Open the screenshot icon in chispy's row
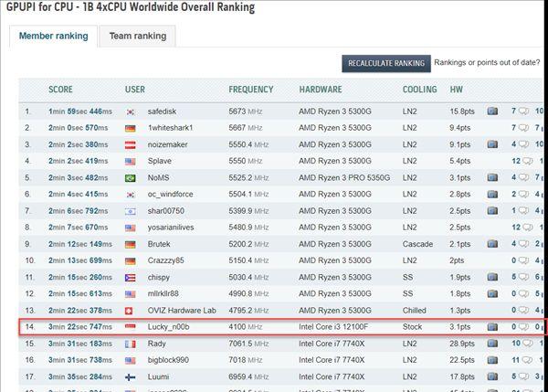 (492, 277)
